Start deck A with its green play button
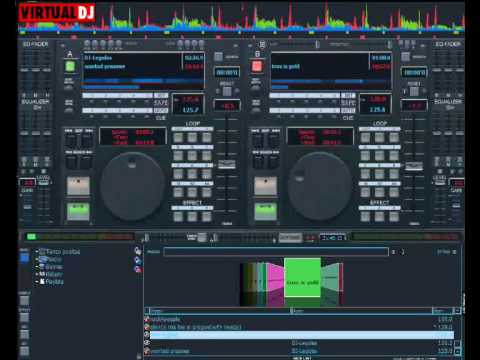 click(x=78, y=211)
